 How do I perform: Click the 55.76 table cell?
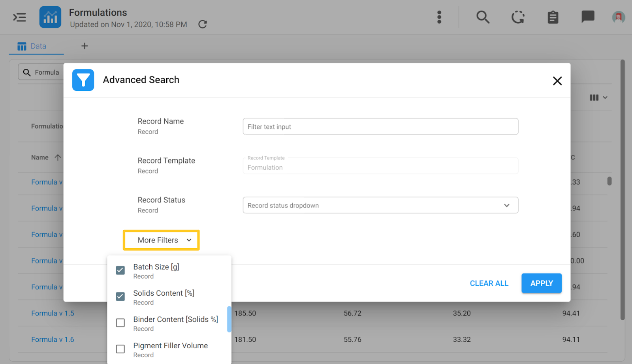click(x=352, y=340)
